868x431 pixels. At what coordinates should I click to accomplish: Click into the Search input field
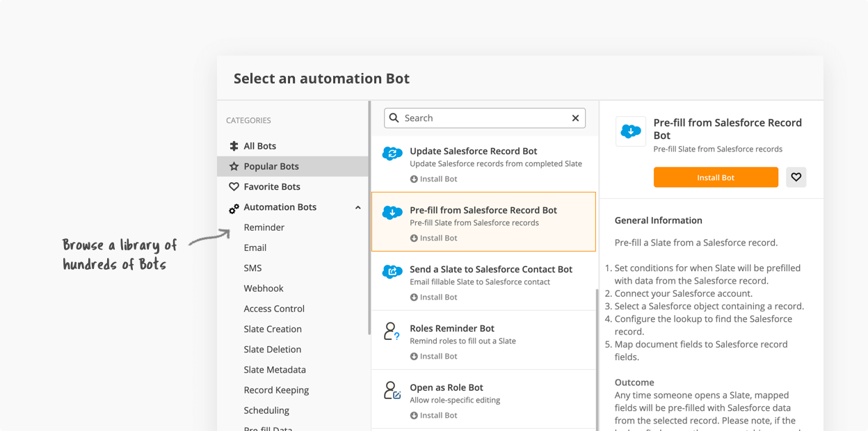[485, 118]
